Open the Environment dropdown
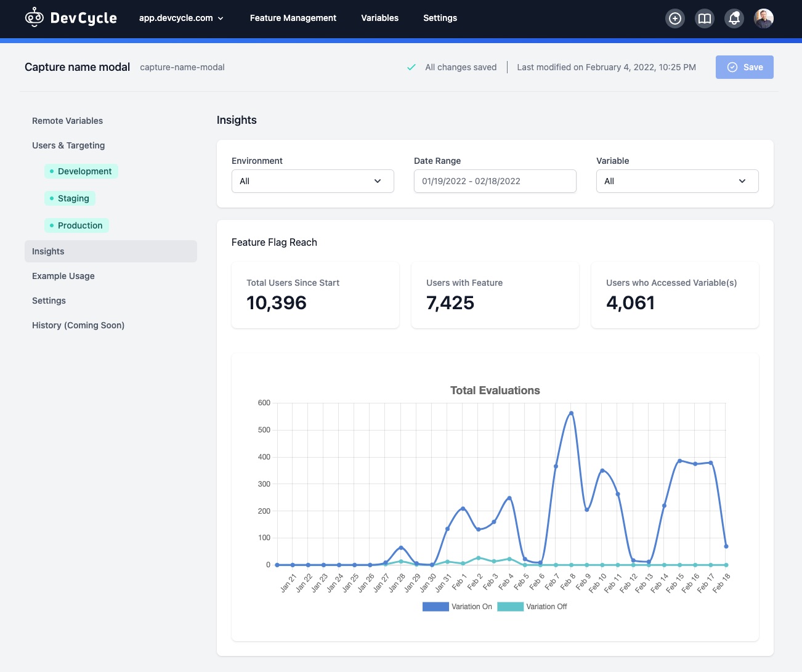This screenshot has width=802, height=672. 312,181
